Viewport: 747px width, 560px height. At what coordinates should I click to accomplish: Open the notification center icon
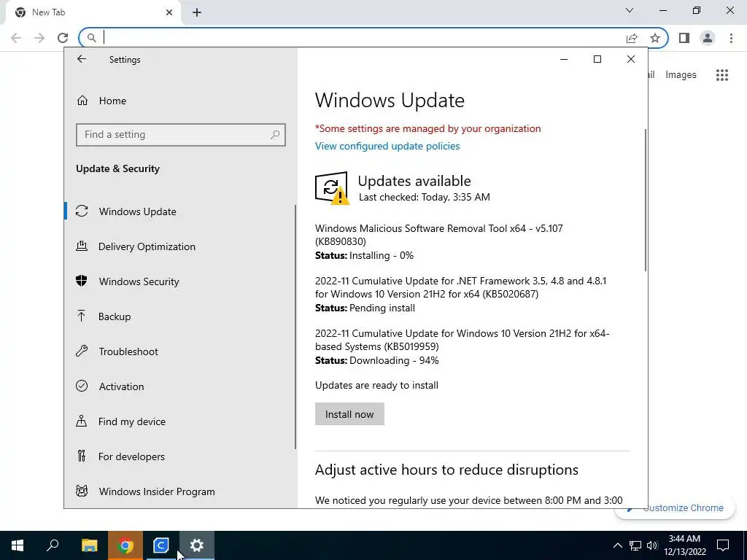click(723, 545)
